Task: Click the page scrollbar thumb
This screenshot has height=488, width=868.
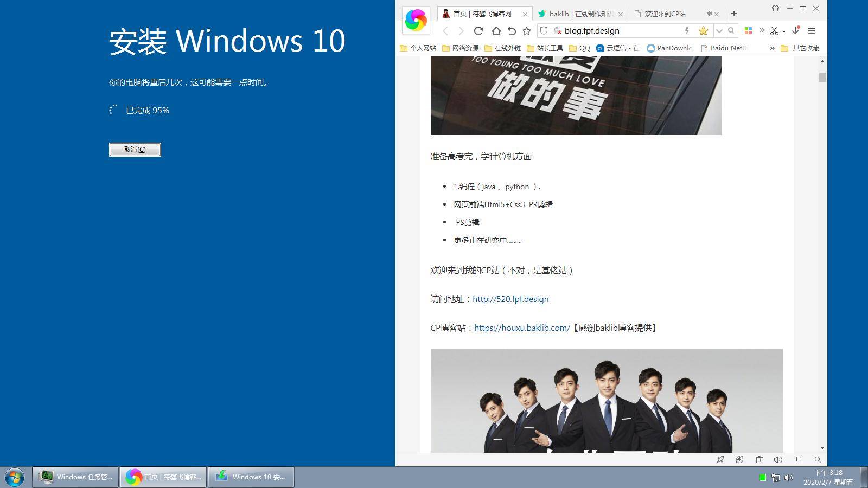Action: pos(822,77)
